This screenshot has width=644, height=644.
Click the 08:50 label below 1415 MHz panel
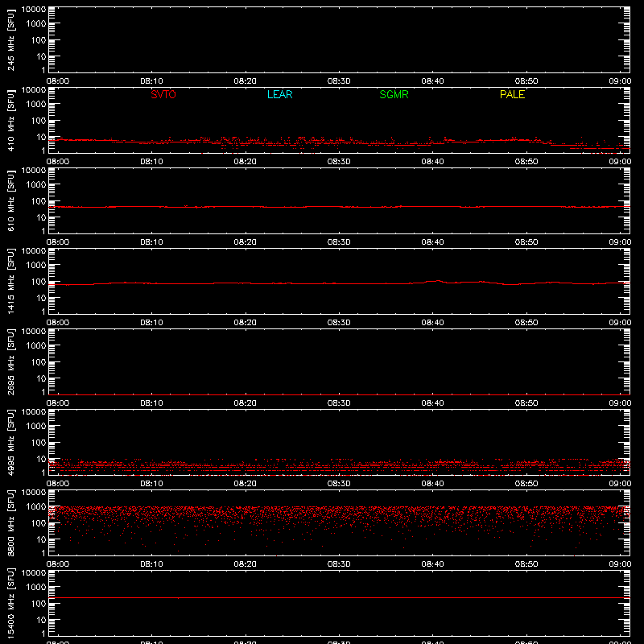pyautogui.click(x=526, y=323)
